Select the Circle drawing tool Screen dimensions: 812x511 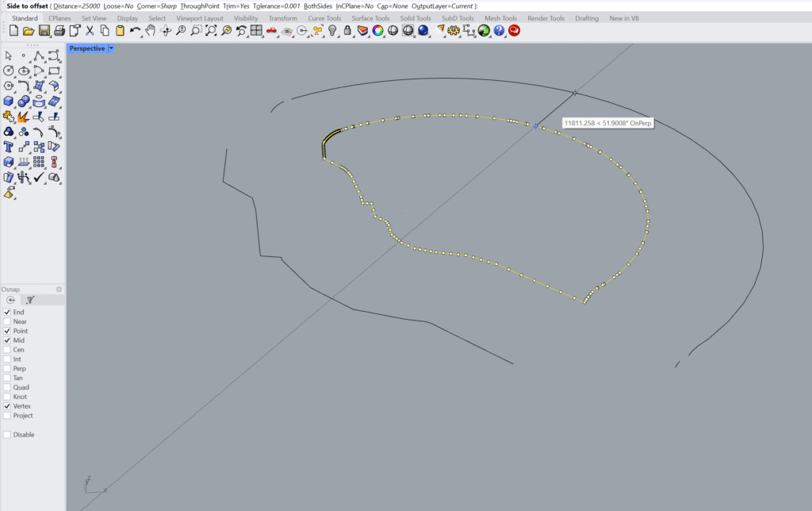coord(9,71)
